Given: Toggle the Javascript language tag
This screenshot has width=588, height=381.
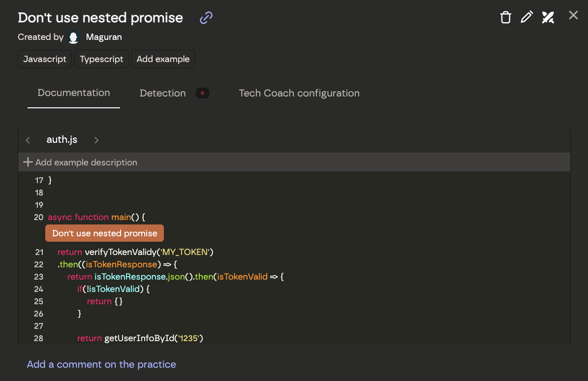Looking at the screenshot, I should click(44, 59).
